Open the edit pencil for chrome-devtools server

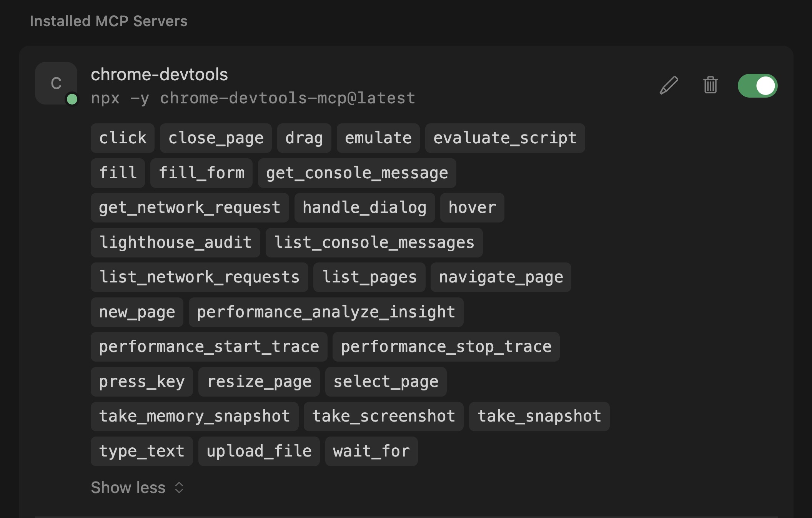(669, 85)
